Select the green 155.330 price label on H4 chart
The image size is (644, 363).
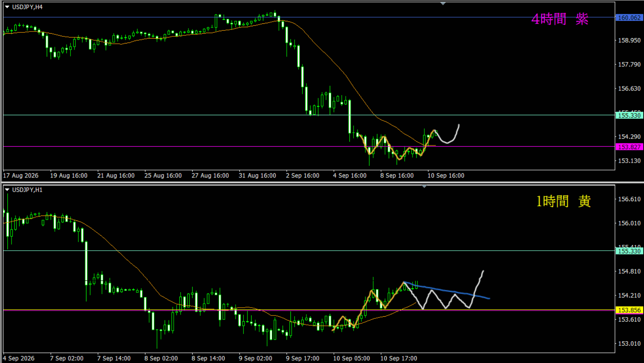(x=629, y=116)
